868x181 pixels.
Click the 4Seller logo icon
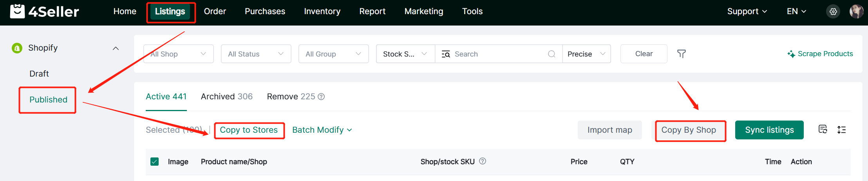pos(17,11)
